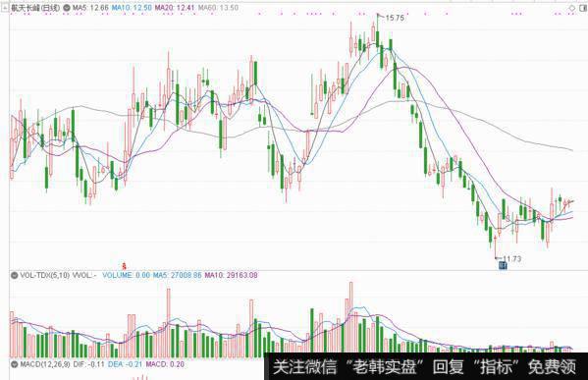Click the blue info marker near the 11.73 low
Screen dimensions: 588x380
[503, 265]
